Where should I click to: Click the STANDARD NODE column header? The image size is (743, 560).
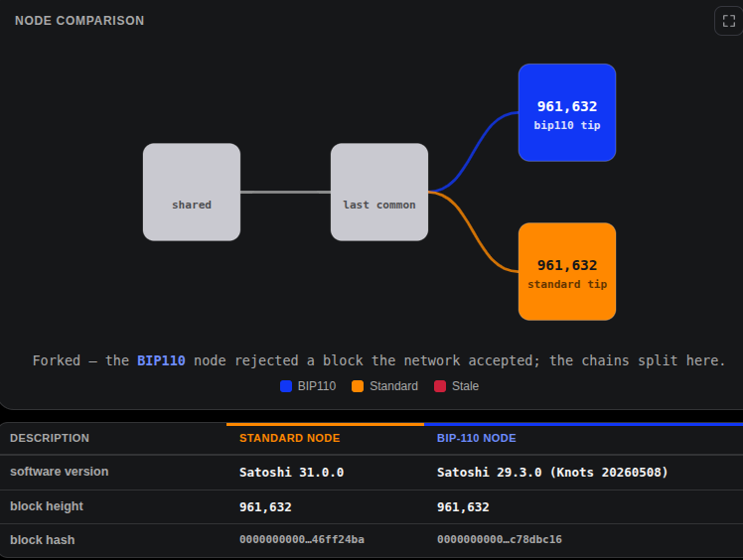click(x=289, y=438)
